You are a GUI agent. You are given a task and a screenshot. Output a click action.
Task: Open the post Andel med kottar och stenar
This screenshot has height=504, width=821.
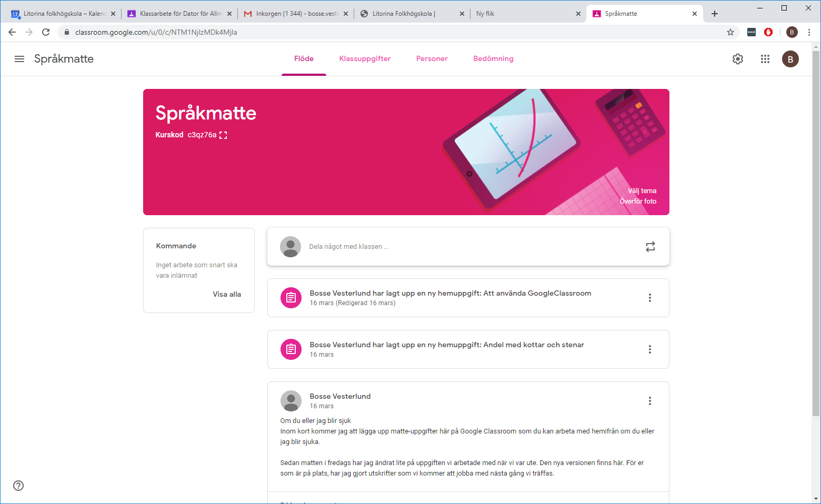pyautogui.click(x=468, y=349)
